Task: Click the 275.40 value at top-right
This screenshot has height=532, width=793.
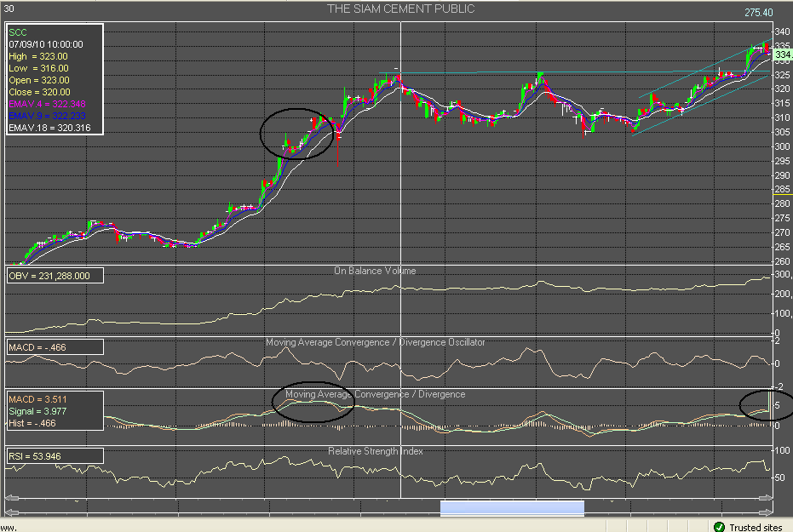Action: [759, 13]
